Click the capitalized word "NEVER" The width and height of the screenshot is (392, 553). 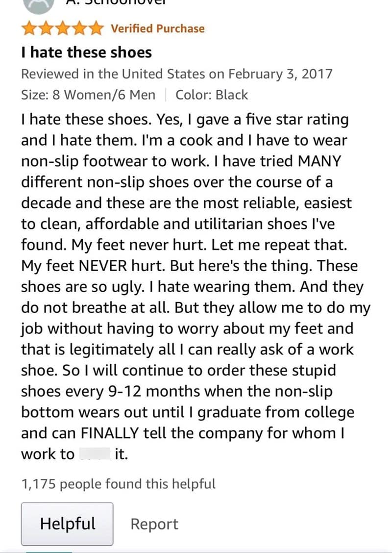click(x=105, y=266)
